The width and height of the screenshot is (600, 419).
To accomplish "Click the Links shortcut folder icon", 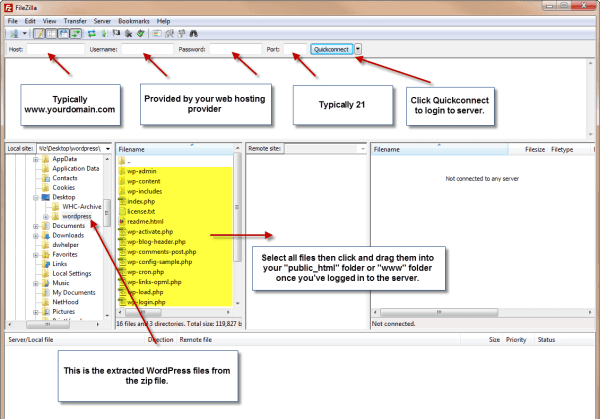I will point(46,264).
